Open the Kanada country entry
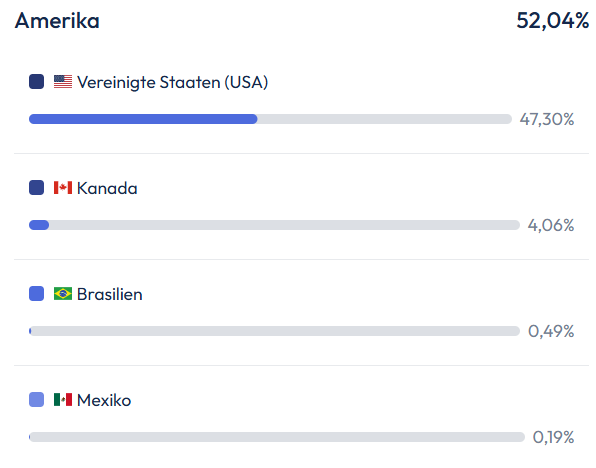 (107, 189)
